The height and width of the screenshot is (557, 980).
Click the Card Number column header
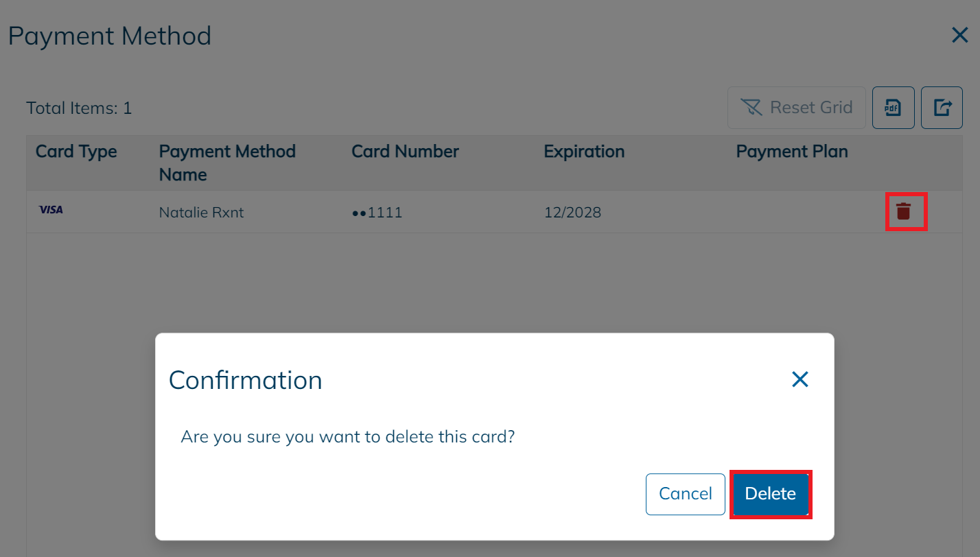pos(405,152)
